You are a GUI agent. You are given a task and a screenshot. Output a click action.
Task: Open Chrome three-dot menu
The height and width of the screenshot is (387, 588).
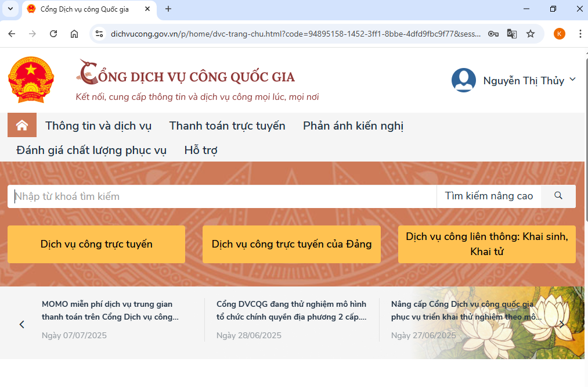(x=580, y=34)
